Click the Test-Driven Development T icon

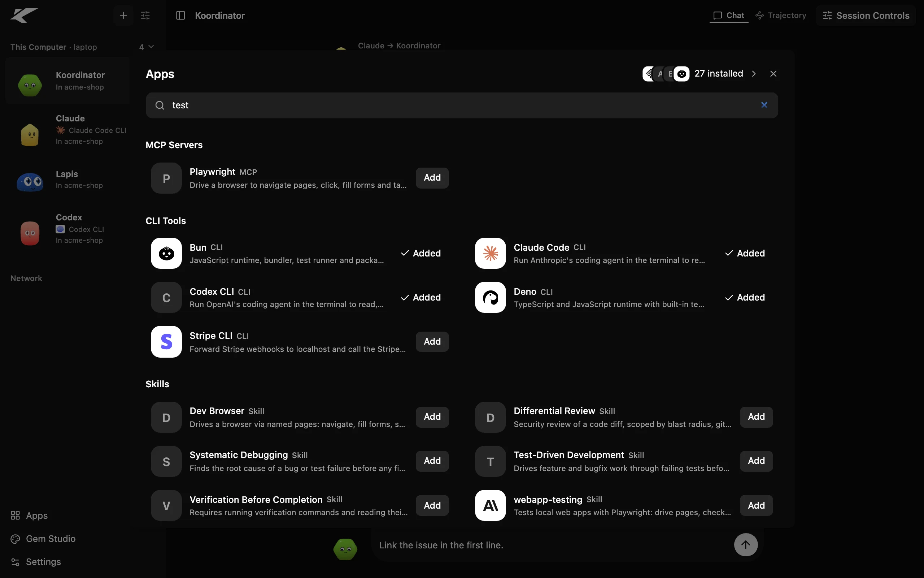[x=490, y=461]
